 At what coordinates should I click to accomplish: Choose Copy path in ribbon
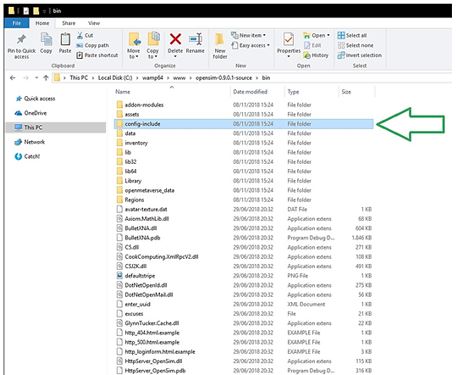click(x=93, y=45)
